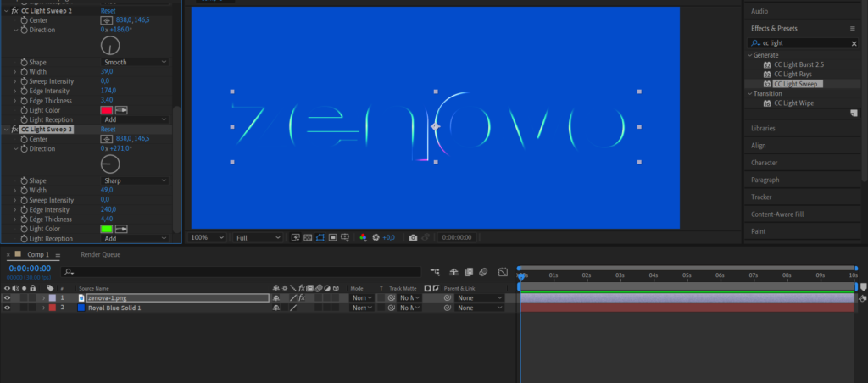Hide the zenova-1.png layer eye

point(7,297)
